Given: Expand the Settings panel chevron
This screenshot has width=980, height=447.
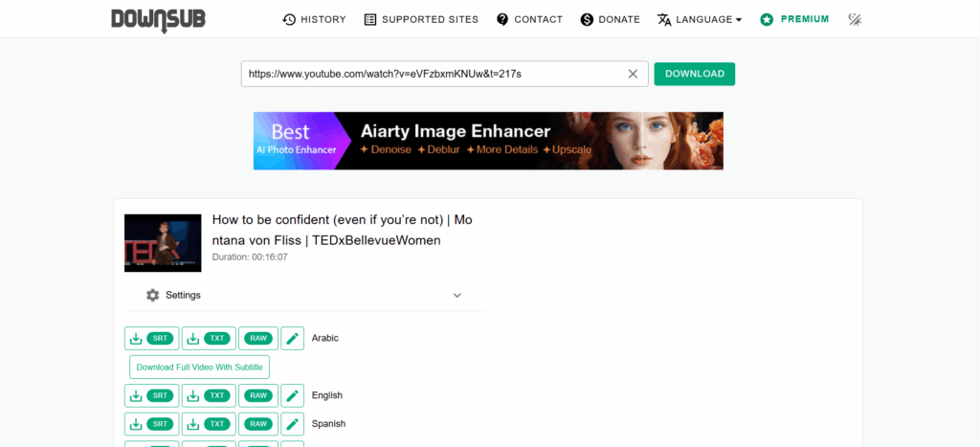Looking at the screenshot, I should coord(457,295).
